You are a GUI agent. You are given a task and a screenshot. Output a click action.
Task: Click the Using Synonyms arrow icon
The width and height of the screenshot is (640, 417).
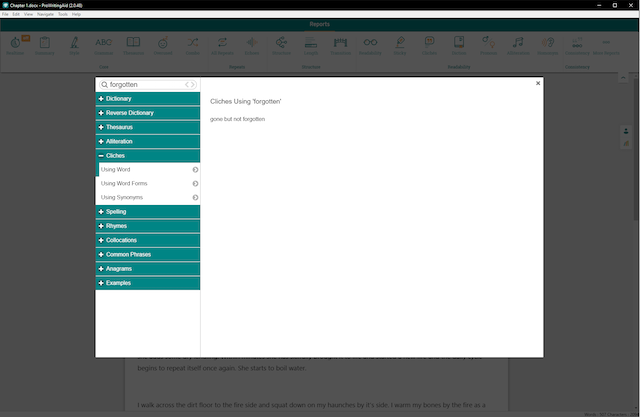click(x=195, y=197)
